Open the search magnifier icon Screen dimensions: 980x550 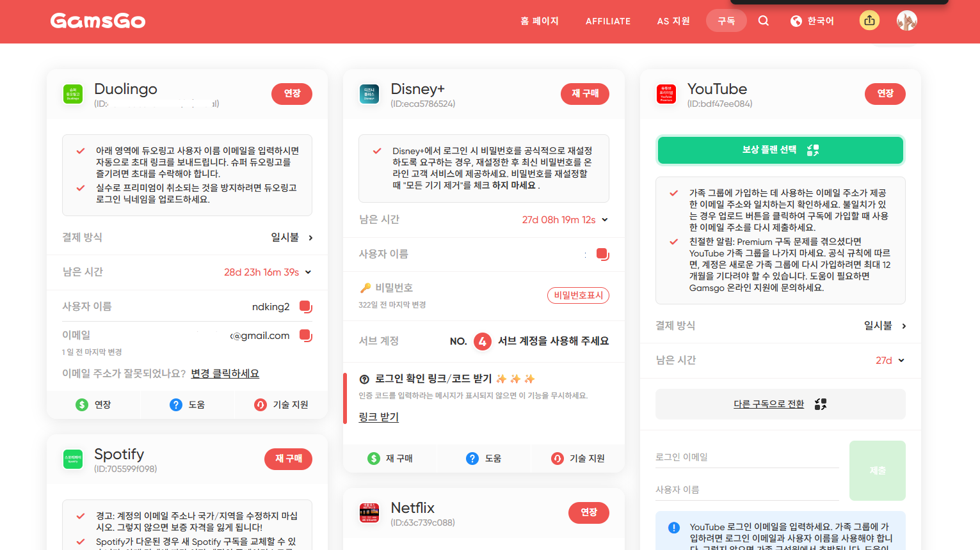pos(764,20)
